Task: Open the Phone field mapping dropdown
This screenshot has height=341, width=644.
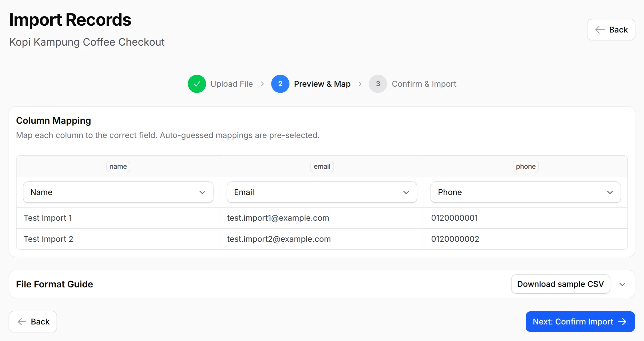Action: [526, 192]
